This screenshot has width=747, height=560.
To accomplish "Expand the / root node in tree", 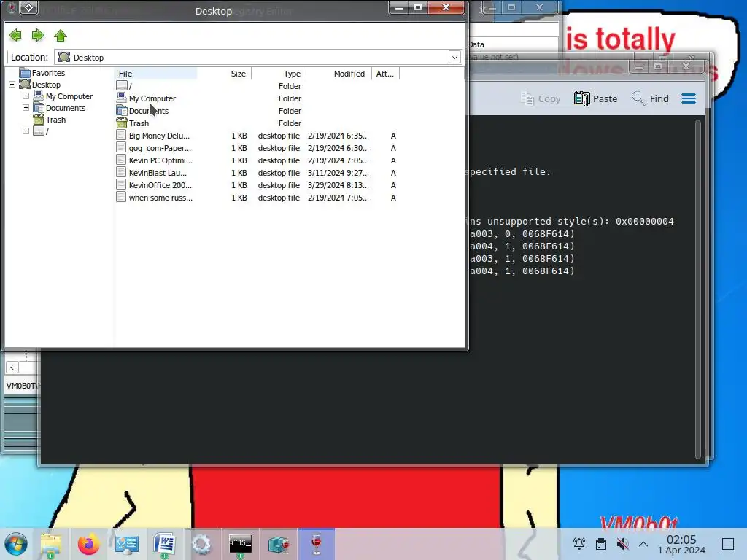I will pos(26,131).
